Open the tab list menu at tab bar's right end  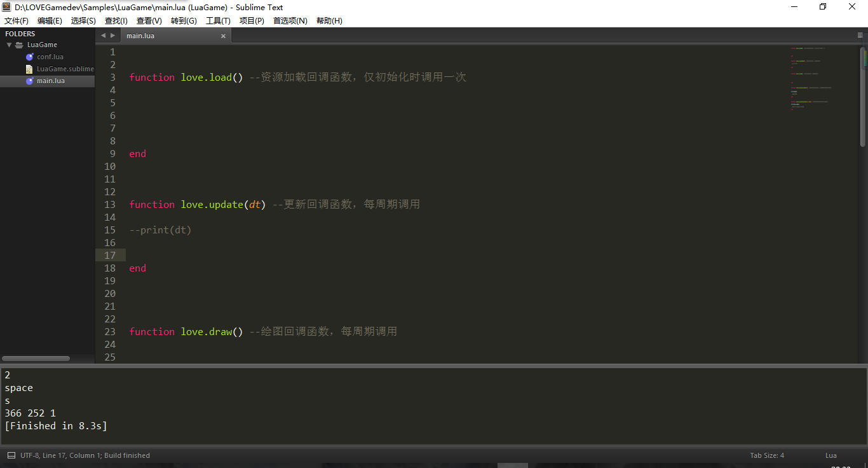(860, 36)
